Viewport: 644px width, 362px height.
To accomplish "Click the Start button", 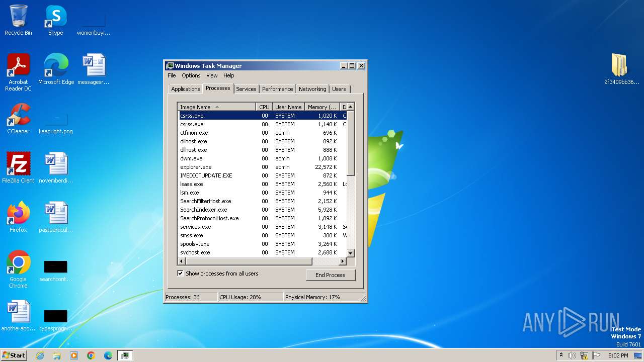I will click(14, 355).
